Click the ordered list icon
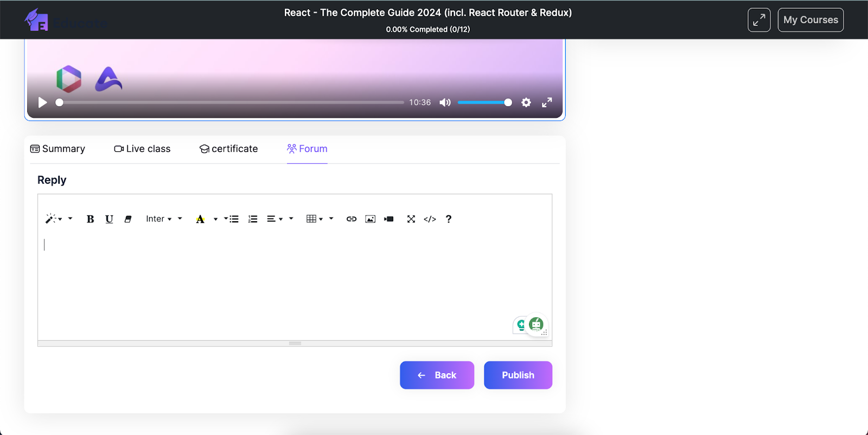This screenshot has width=868, height=435. (x=253, y=219)
